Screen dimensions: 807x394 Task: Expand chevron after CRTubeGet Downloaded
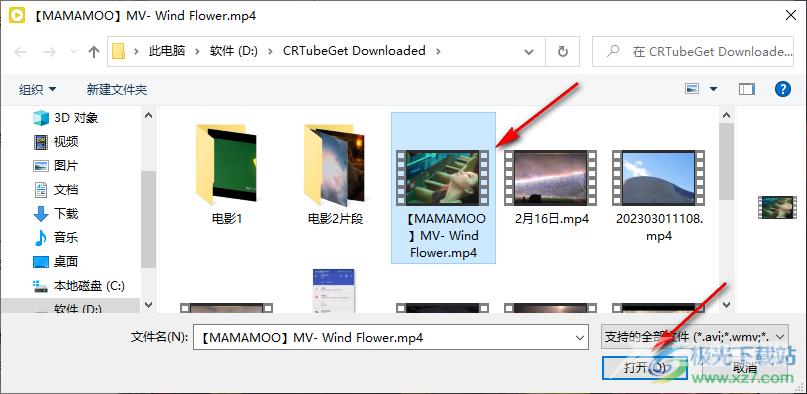click(x=438, y=51)
